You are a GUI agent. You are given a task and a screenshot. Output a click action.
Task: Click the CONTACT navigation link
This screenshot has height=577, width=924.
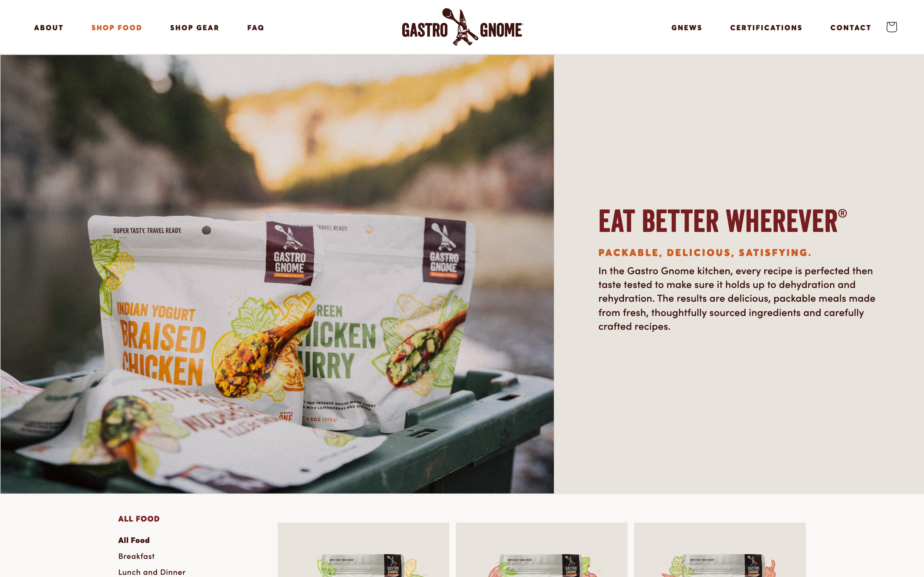(x=850, y=27)
